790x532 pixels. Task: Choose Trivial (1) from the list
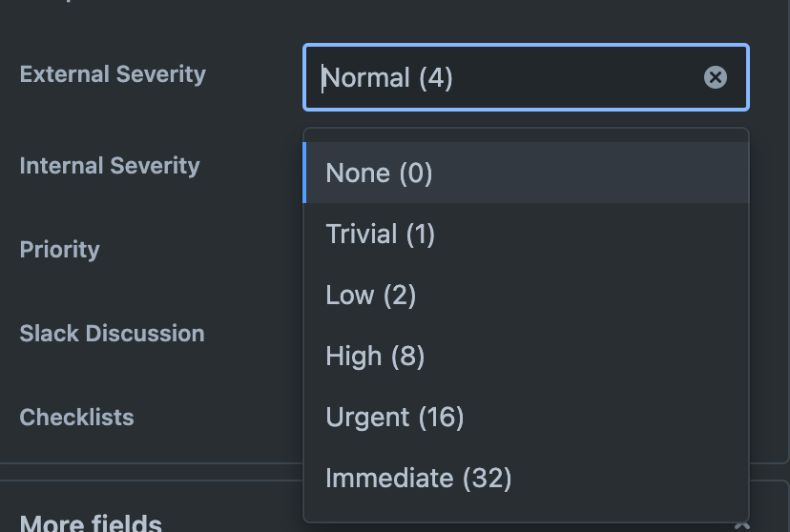coord(380,235)
